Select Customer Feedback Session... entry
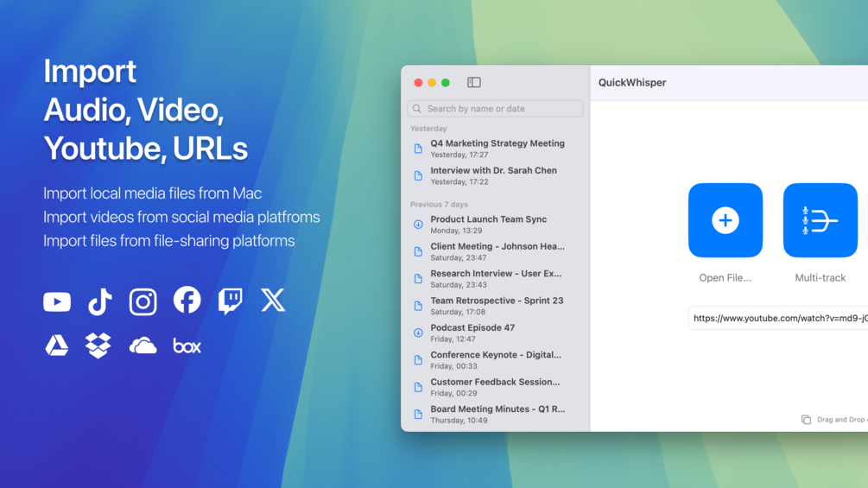 click(495, 387)
